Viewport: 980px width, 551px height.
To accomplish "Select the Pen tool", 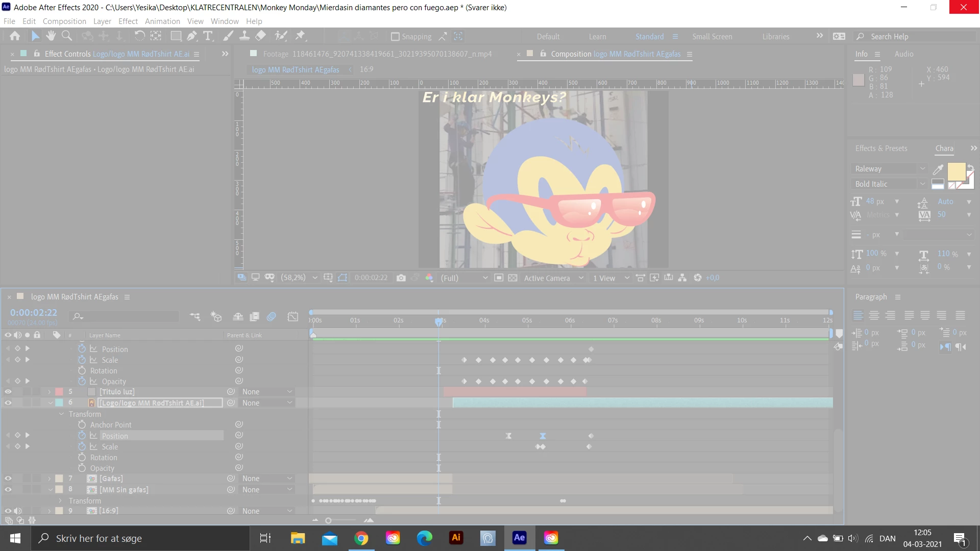I will [x=191, y=36].
